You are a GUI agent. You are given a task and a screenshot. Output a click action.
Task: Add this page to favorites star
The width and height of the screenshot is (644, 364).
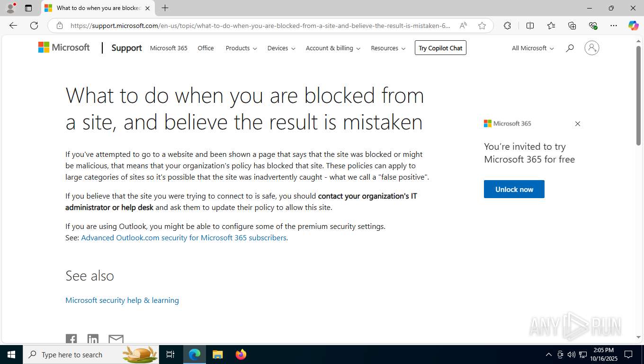coord(482,26)
